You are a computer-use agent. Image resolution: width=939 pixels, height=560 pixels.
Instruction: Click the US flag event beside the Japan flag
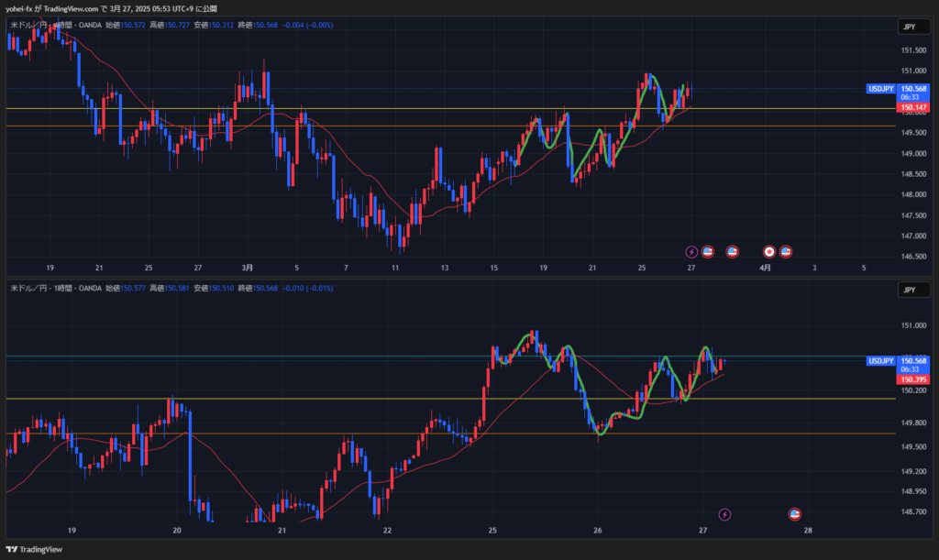[x=786, y=251]
